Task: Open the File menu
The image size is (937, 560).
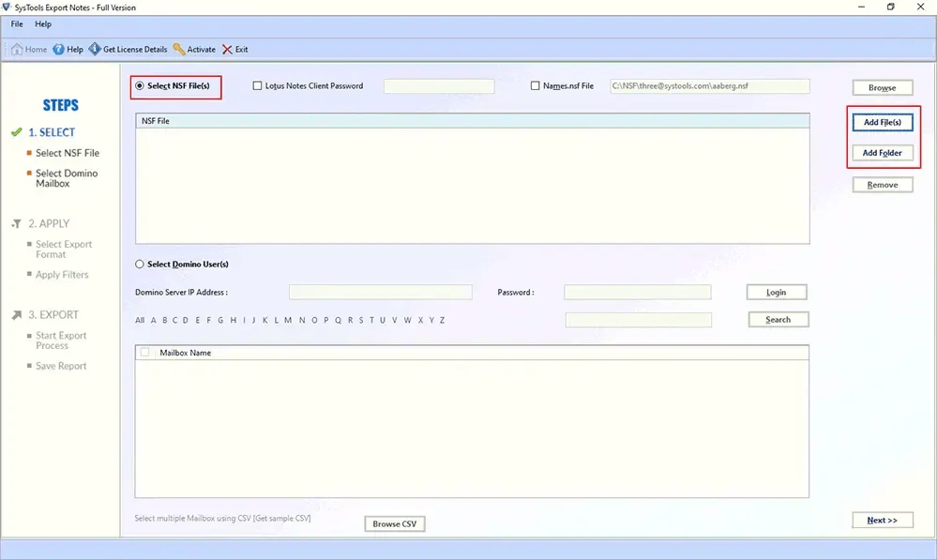Action: (15, 23)
